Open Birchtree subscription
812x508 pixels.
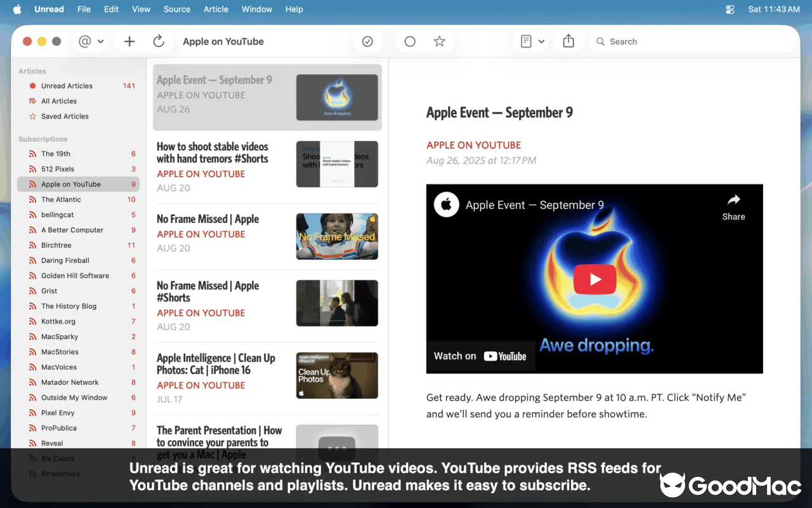point(78,245)
